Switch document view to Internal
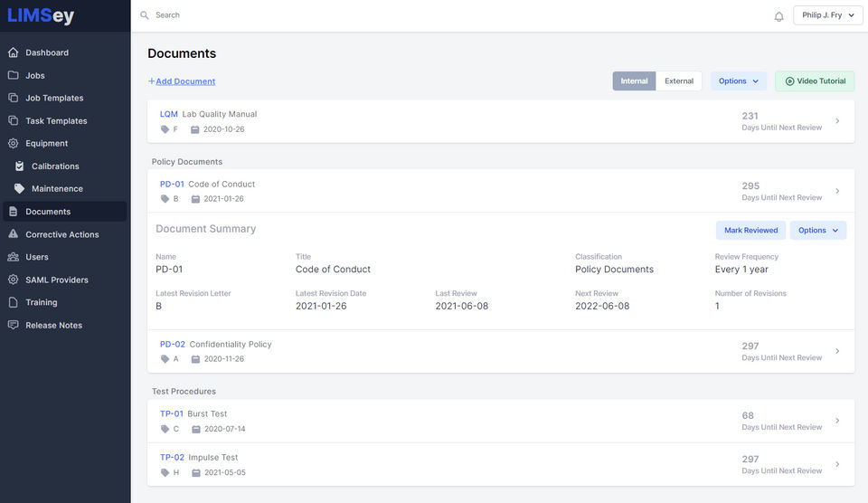Viewport: 868px width, 503px height. (634, 81)
